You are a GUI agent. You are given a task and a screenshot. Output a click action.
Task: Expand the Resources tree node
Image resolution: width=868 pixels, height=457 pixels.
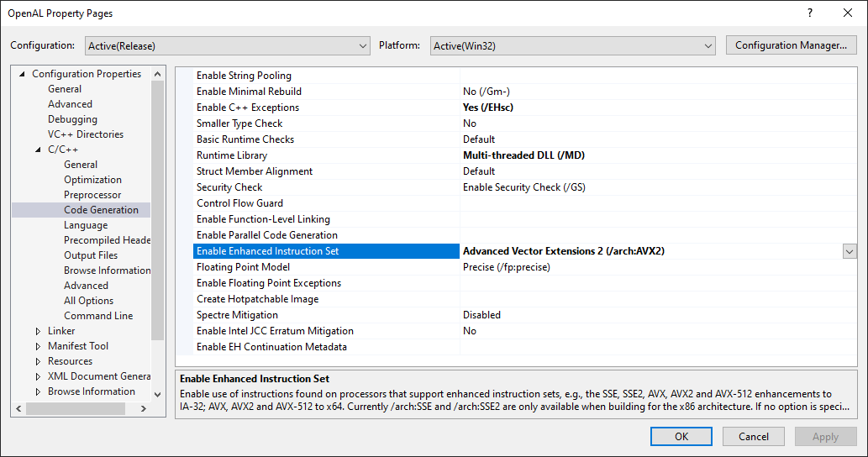[x=38, y=361]
